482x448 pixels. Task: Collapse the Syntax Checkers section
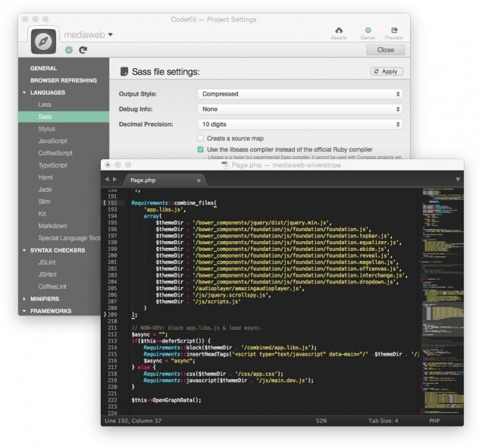click(x=24, y=250)
